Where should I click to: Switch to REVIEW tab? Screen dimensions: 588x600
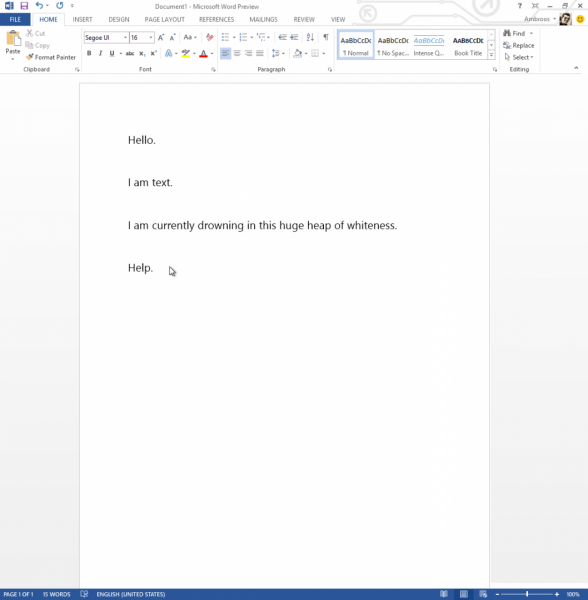pos(304,20)
